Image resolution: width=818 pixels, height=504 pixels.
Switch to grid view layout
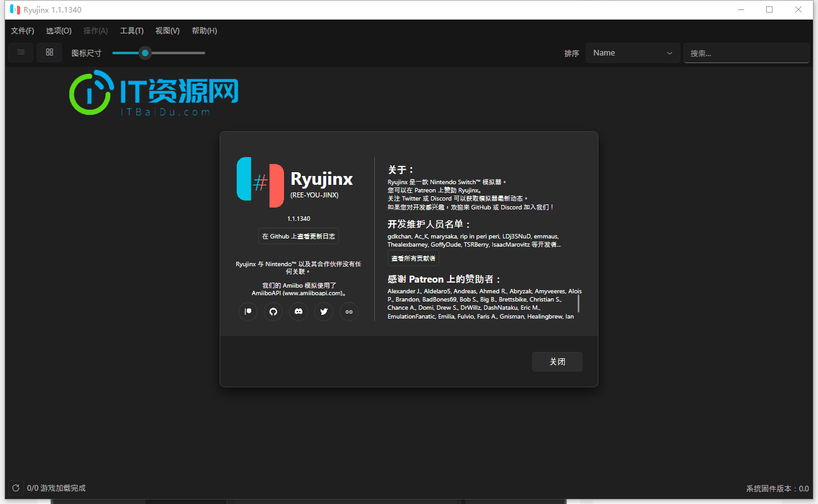(49, 52)
